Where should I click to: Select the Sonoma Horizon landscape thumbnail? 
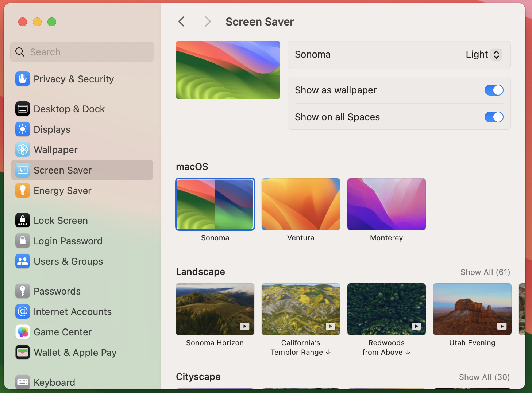tap(215, 309)
